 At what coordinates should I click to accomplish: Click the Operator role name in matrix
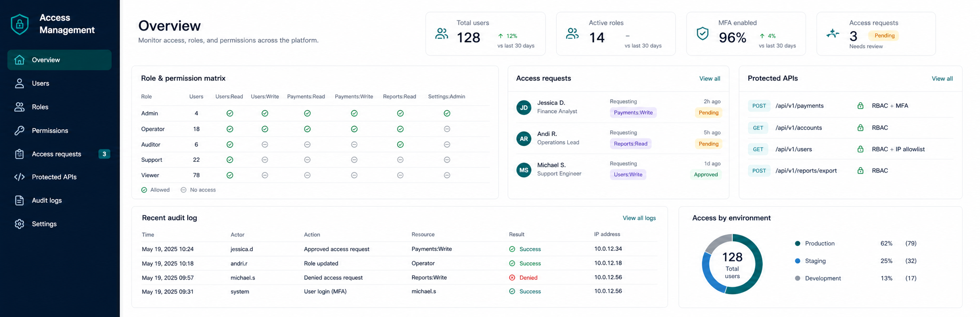(153, 129)
